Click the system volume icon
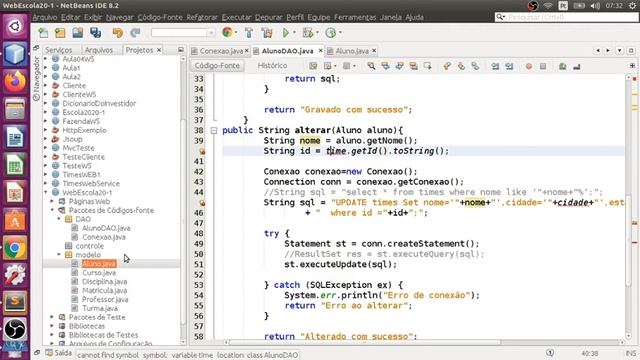The width and height of the screenshot is (640, 360). tap(595, 6)
